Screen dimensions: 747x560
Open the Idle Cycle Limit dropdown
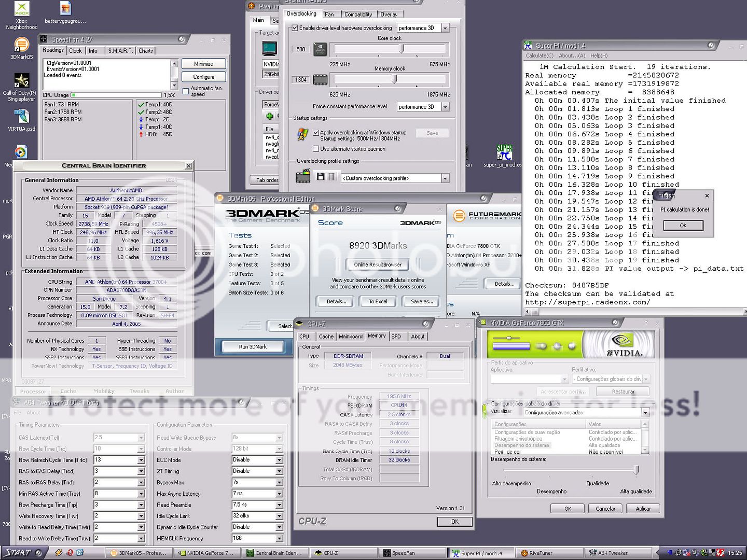(x=280, y=516)
